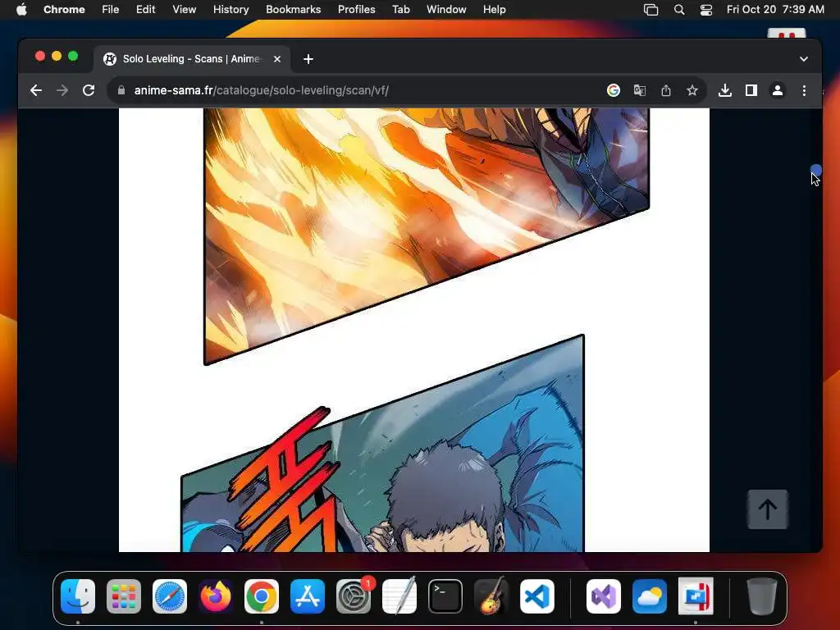Open the Edit menu
The image size is (840, 630).
click(145, 10)
